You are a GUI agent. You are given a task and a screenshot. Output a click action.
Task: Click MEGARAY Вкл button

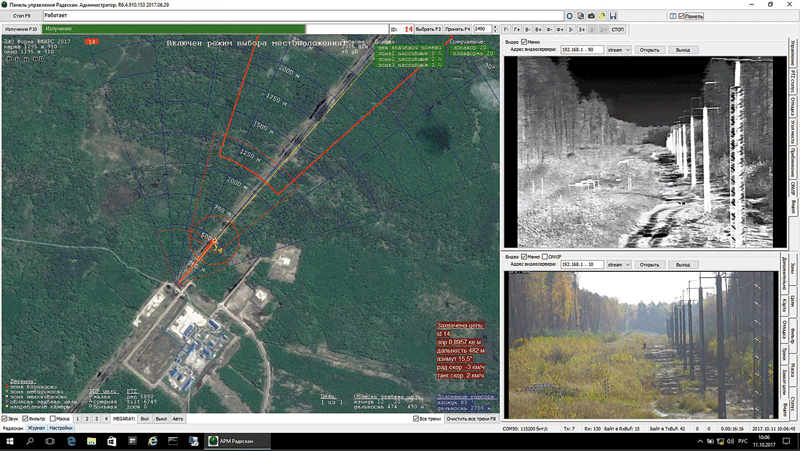[145, 419]
